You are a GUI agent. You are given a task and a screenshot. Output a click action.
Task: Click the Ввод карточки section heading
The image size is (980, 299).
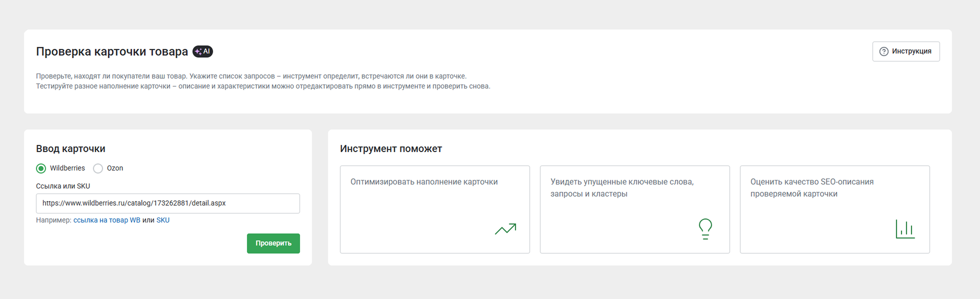(x=70, y=149)
